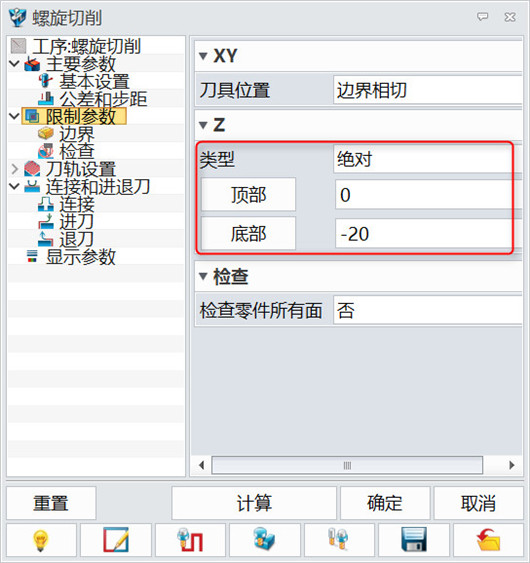Open the 类型 dropdown showing 绝对
Screen dimensions: 530x563
coord(423,159)
